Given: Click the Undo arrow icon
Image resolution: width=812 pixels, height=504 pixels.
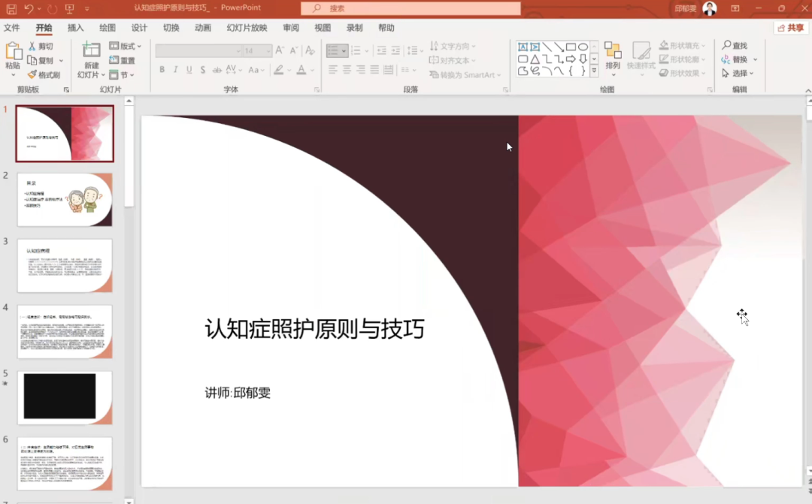Looking at the screenshot, I should tap(29, 8).
